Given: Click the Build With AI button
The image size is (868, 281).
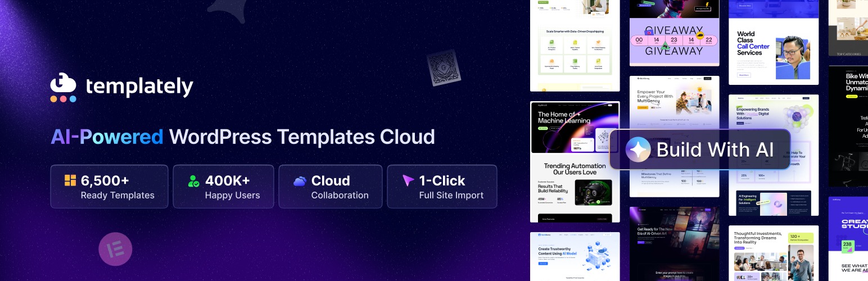Looking at the screenshot, I should pos(700,149).
